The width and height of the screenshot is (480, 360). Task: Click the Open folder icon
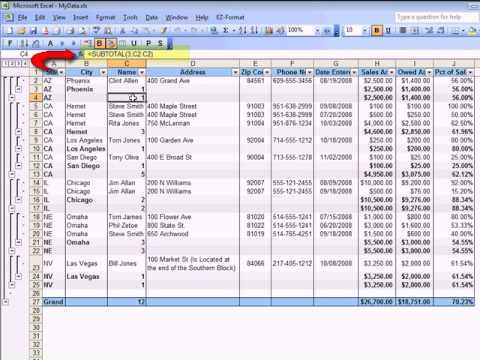pos(22,31)
